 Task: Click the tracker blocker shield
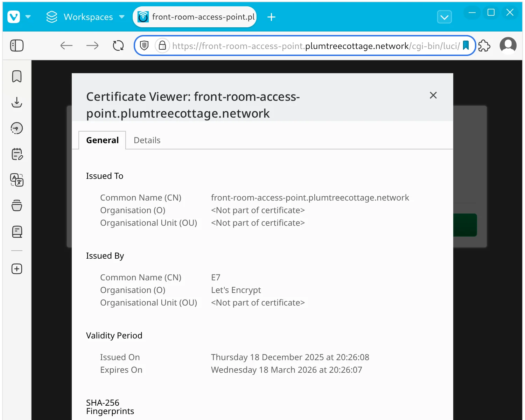pyautogui.click(x=144, y=45)
